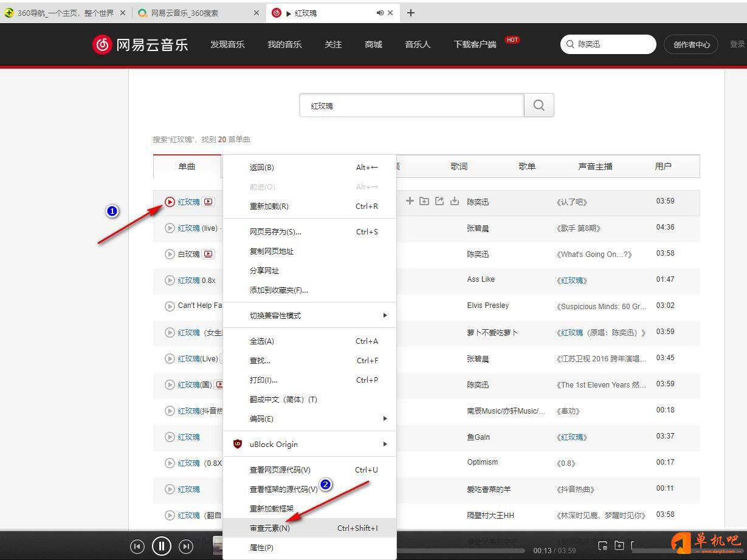Screen dimensions: 747x560
Task: Skip to previous track in player bar
Action: tap(137, 546)
